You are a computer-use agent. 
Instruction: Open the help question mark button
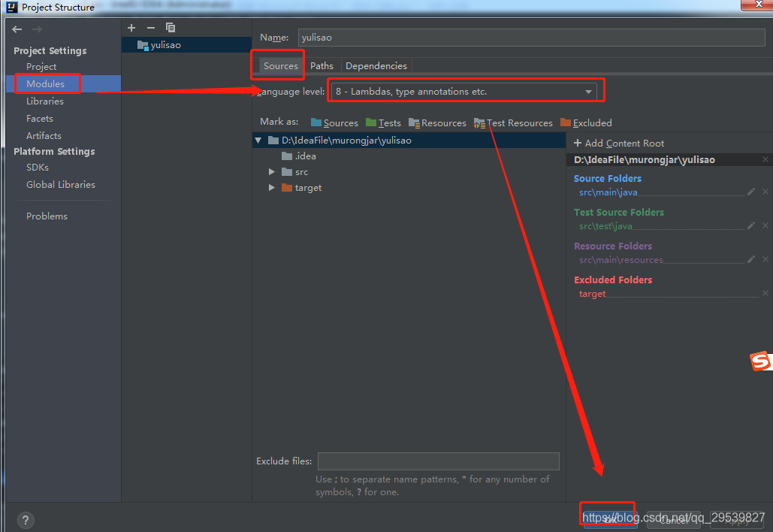[x=26, y=520]
